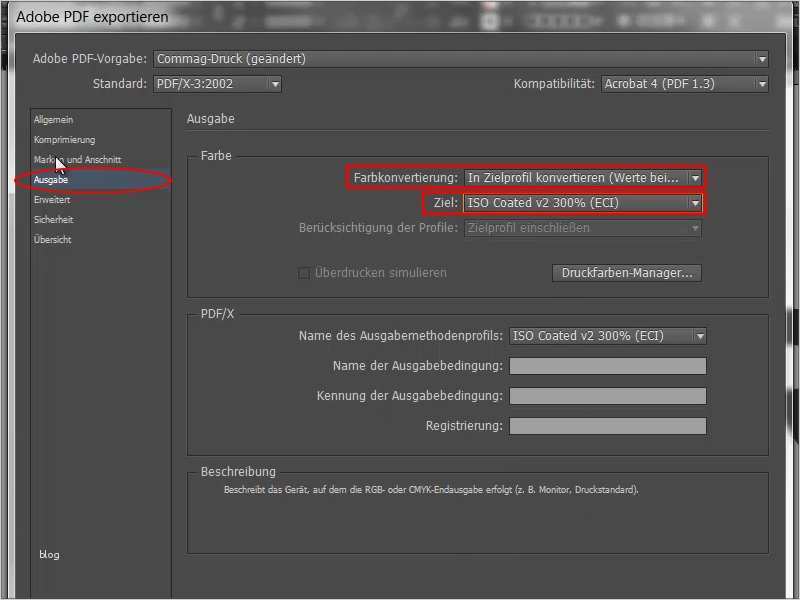Show the Übersicht section

pyautogui.click(x=53, y=239)
